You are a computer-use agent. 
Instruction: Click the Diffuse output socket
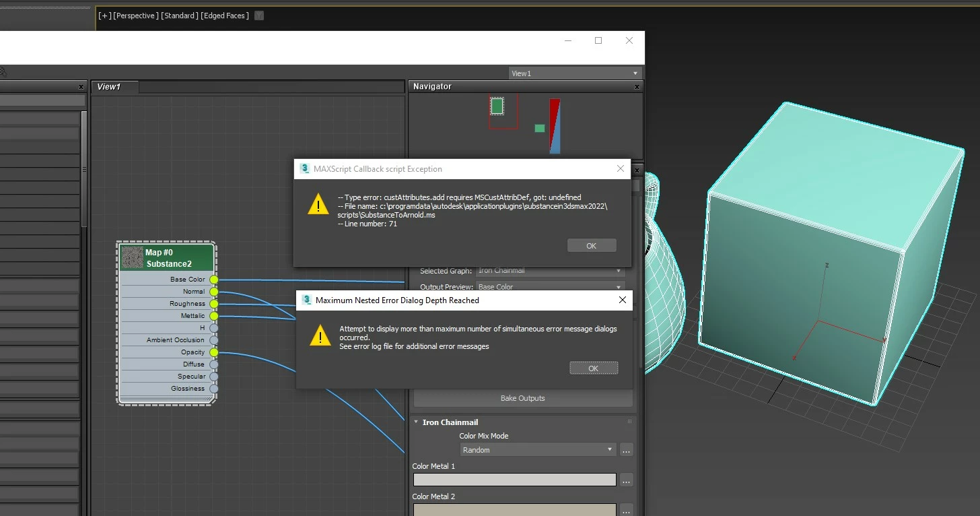[213, 364]
